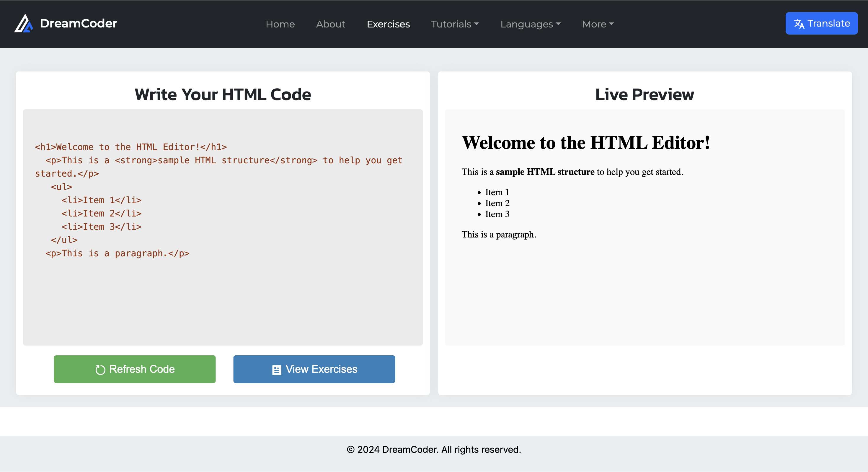Viewport: 868px width, 472px height.
Task: Click inside the HTML code editor area
Action: pos(223,227)
